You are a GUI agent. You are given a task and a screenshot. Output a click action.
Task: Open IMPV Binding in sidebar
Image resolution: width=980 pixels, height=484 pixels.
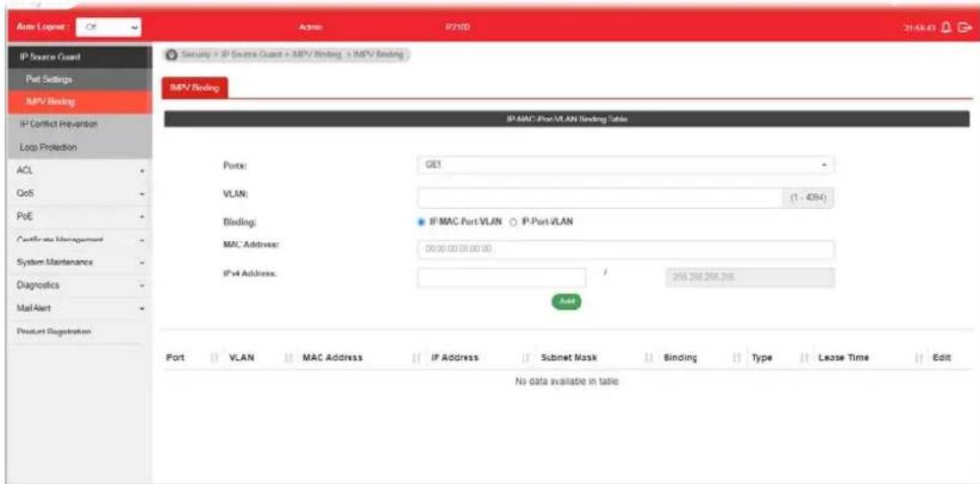click(x=78, y=102)
